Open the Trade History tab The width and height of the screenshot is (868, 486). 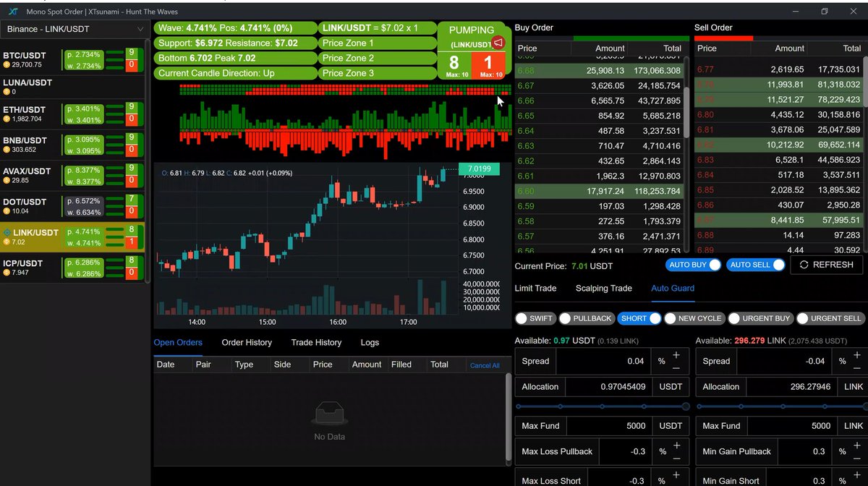(316, 342)
